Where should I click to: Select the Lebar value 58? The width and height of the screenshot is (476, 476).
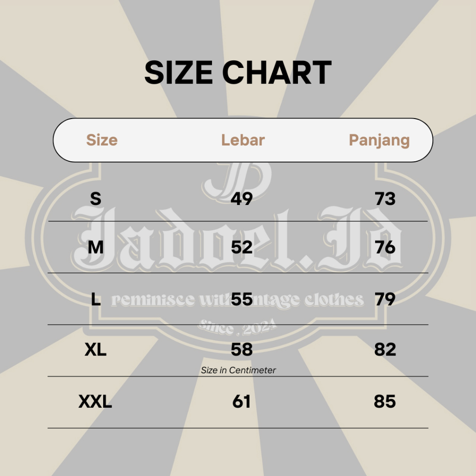(242, 350)
